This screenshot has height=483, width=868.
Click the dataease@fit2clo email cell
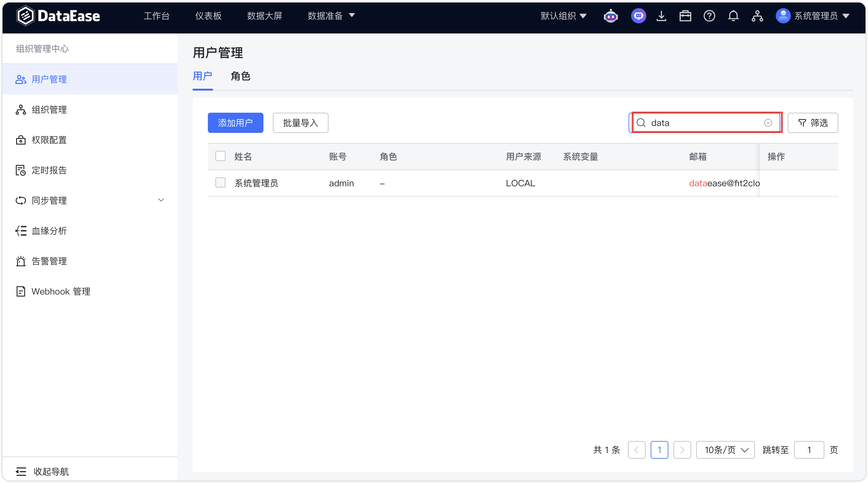724,183
